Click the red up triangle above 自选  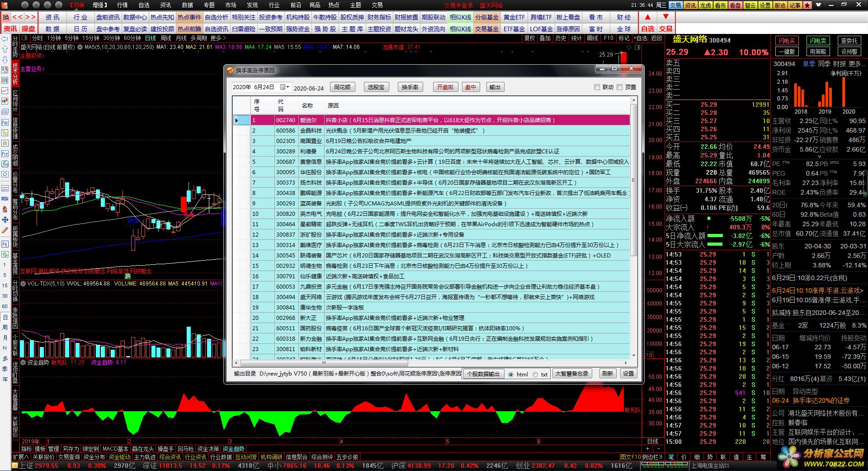pos(648,17)
